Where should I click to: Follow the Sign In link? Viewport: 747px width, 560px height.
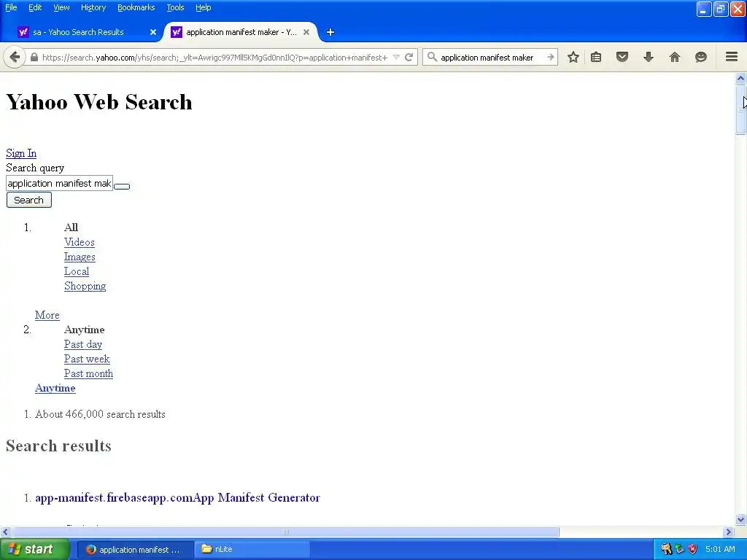tap(21, 153)
